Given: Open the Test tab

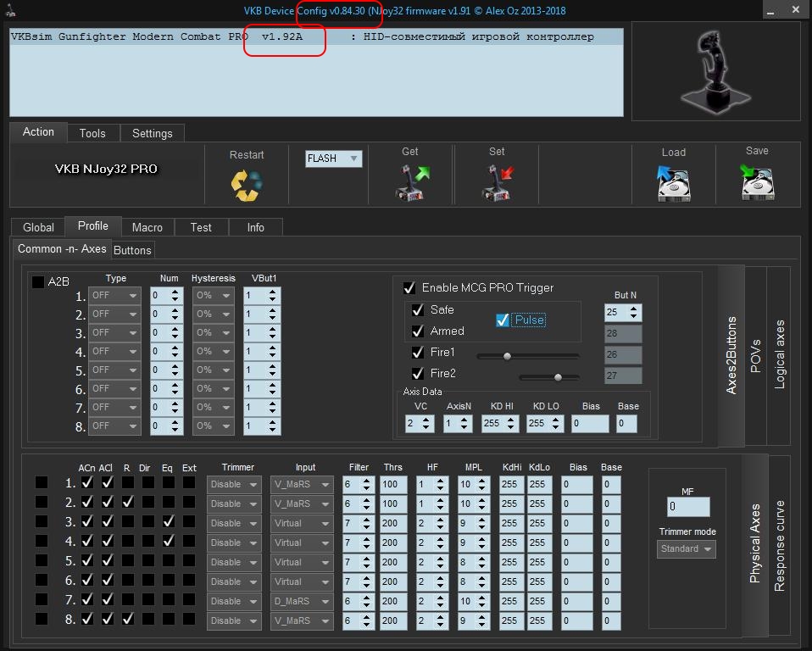Looking at the screenshot, I should pos(201,227).
